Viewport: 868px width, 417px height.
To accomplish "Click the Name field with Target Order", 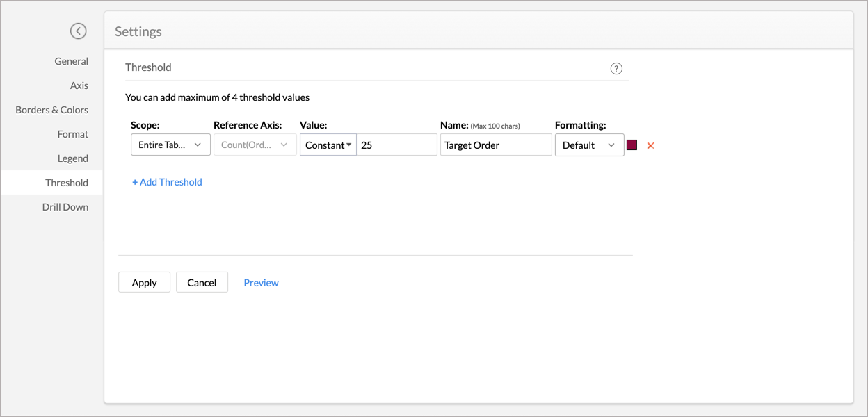I will click(495, 145).
